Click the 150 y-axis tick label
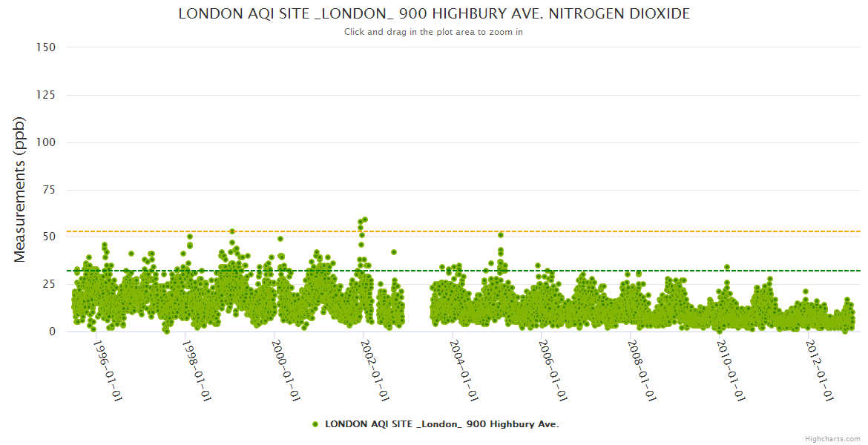This screenshot has height=445, width=868. click(x=45, y=47)
